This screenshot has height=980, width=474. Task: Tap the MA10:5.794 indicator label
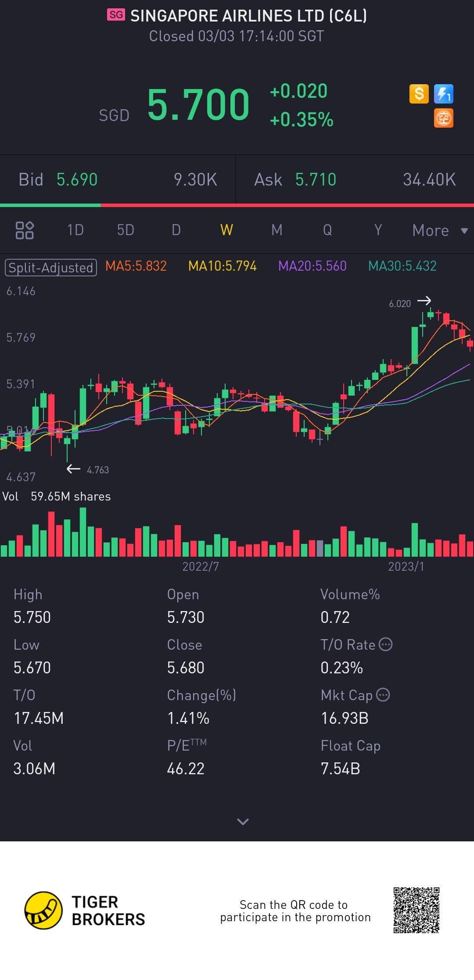tap(223, 266)
